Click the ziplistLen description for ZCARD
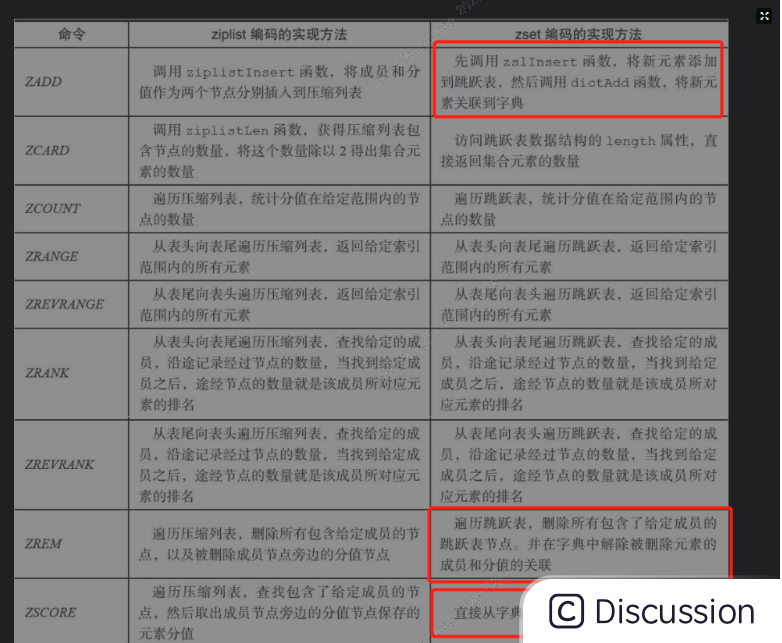Viewport: 782px width, 643px height. coord(279,151)
